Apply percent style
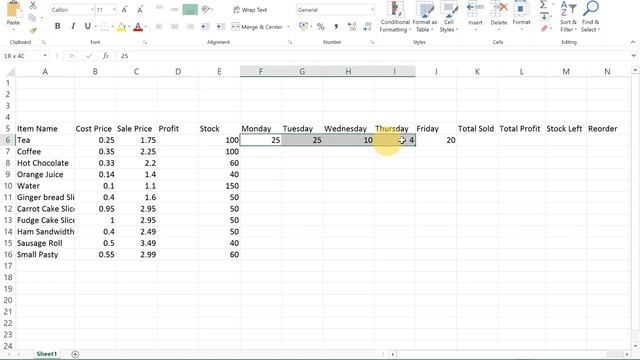Image resolution: width=640 pixels, height=360 pixels. [321, 27]
